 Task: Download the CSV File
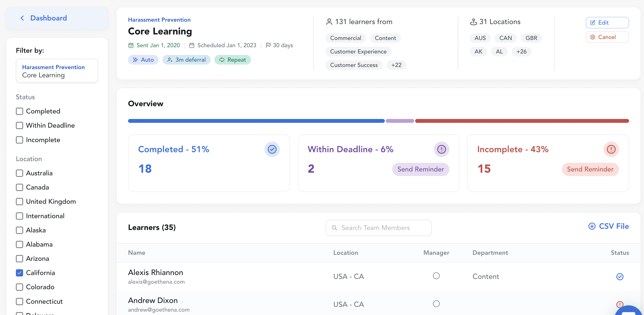[x=608, y=226]
